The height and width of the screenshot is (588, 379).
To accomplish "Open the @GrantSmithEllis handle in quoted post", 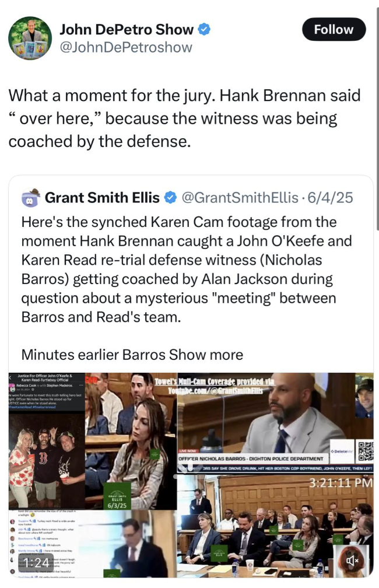I will tap(240, 198).
